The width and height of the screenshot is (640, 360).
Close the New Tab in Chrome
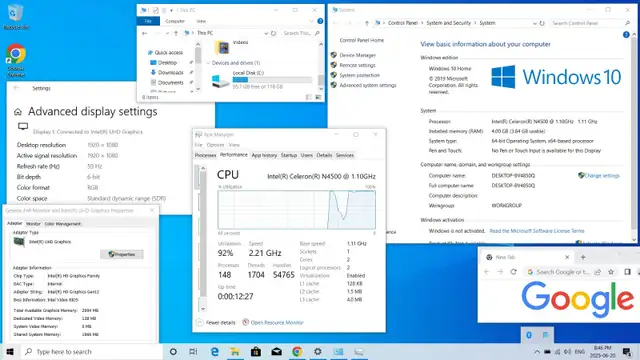tap(567, 257)
